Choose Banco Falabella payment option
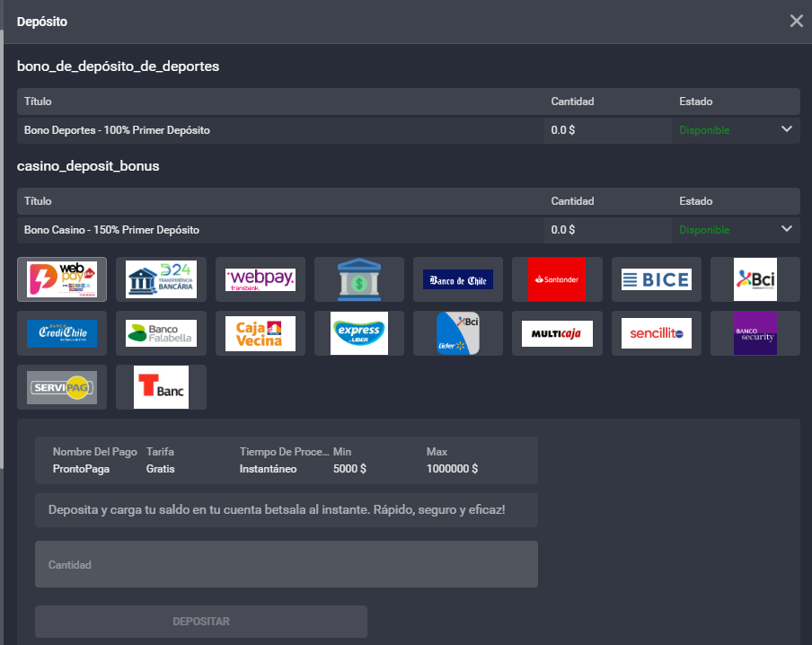This screenshot has width=812, height=645. [161, 333]
